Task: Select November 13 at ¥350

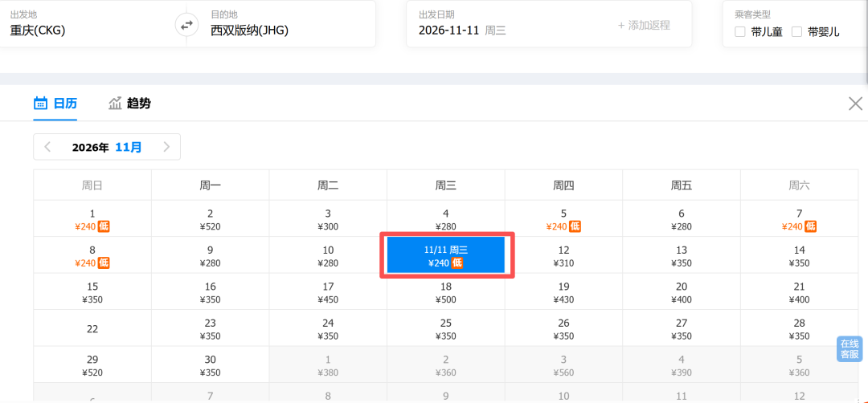Action: 682,255
